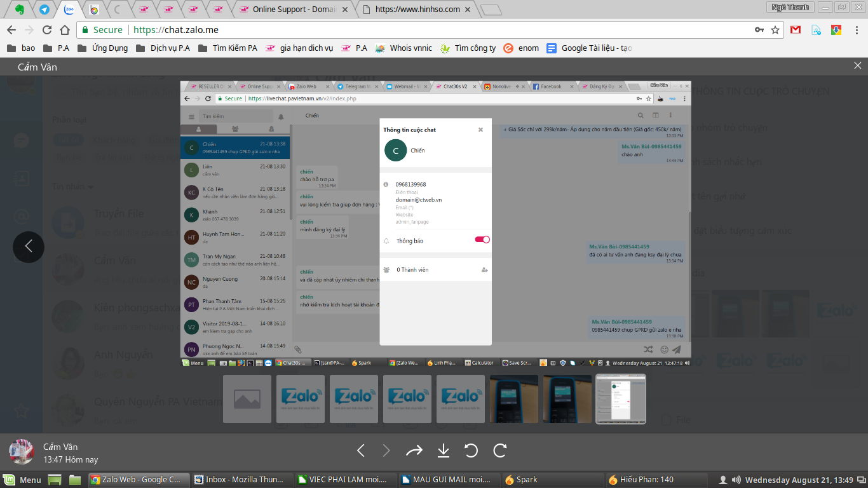Download the current image
868x488 pixels.
(444, 451)
